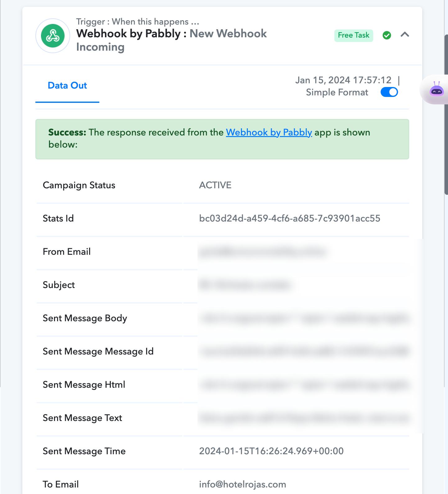This screenshot has width=448, height=494.
Task: Click the From Email row label
Action: tap(67, 252)
